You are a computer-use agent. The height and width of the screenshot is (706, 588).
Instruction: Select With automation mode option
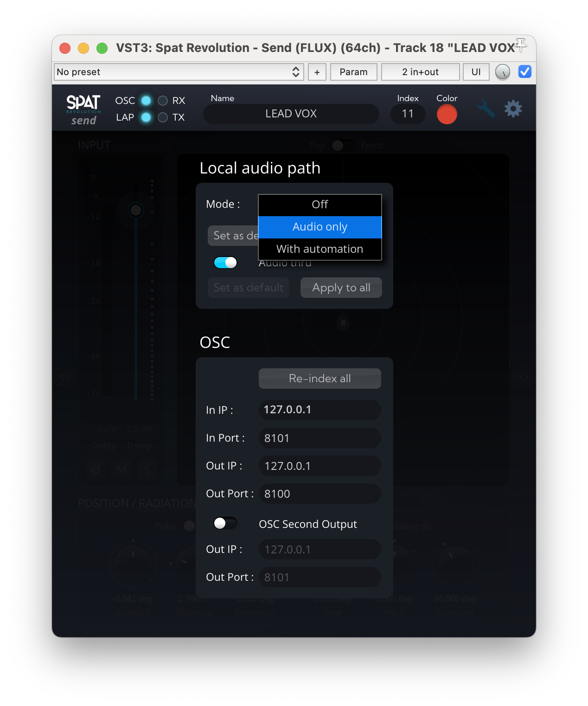[x=320, y=249]
